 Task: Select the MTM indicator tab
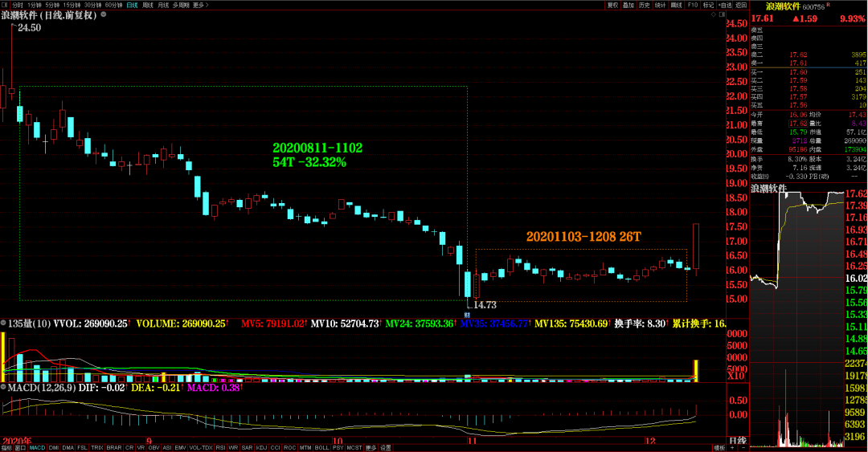pos(305,447)
